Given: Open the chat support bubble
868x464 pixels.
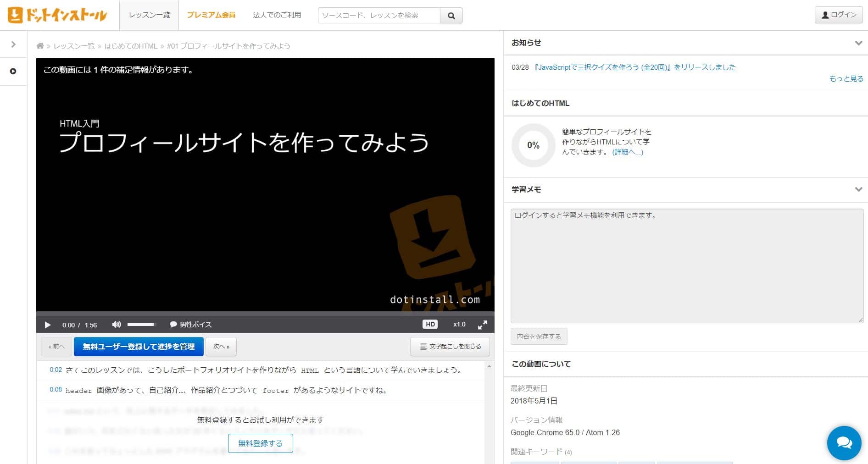Looking at the screenshot, I should pos(844,443).
